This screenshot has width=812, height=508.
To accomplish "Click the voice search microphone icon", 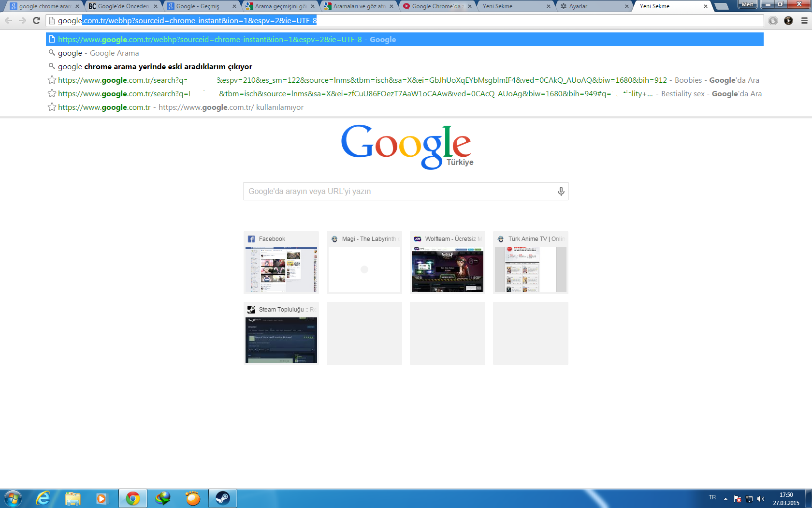I will [561, 191].
